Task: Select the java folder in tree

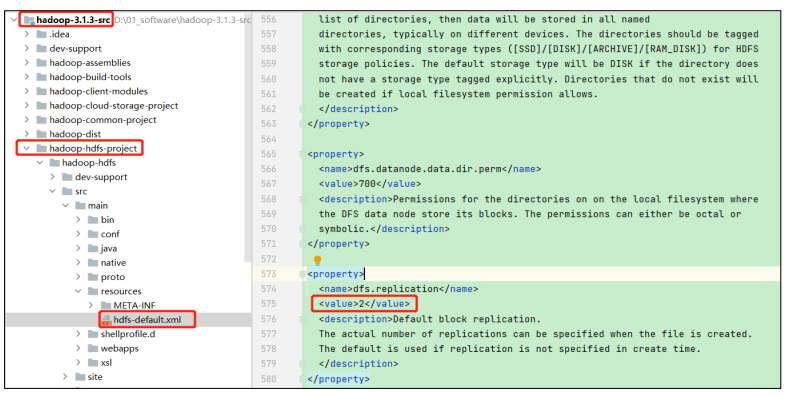Action: 109,248
